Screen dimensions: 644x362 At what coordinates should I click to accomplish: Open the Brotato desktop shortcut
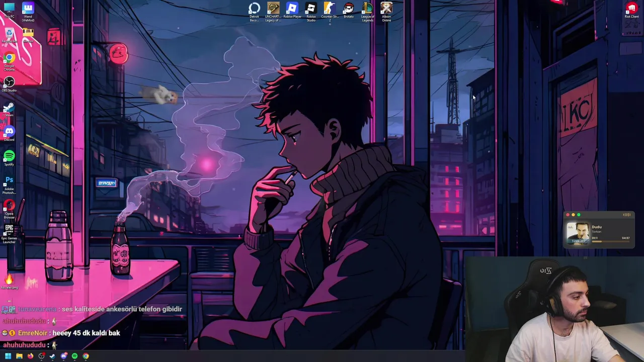(x=349, y=11)
